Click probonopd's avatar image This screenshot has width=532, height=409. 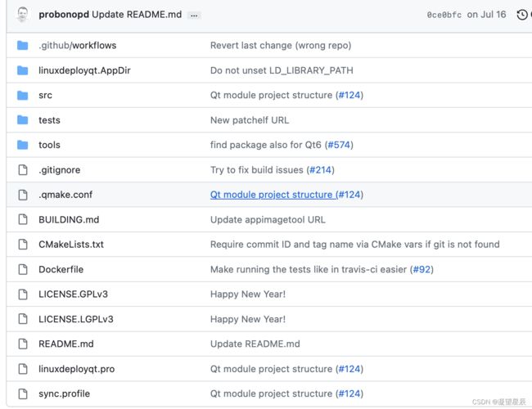[22, 15]
